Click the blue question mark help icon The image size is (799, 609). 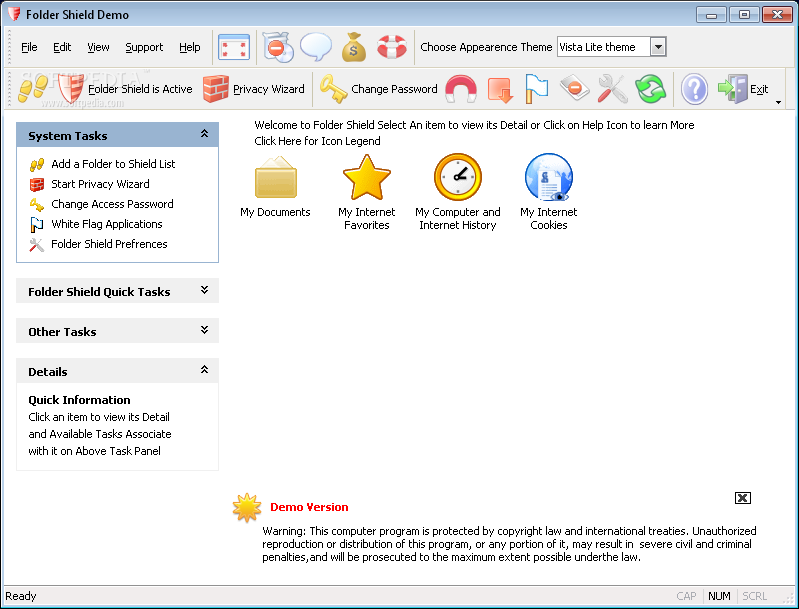click(x=694, y=89)
